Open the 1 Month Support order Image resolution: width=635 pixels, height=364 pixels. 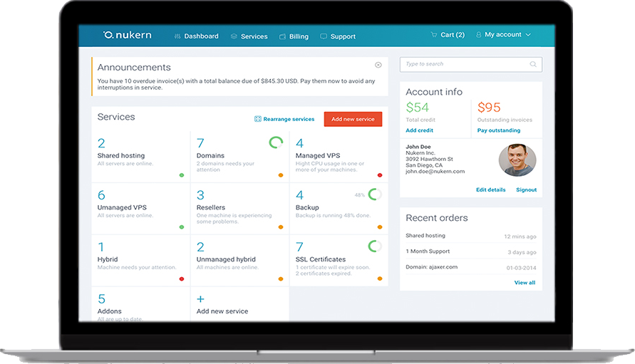click(x=471, y=251)
